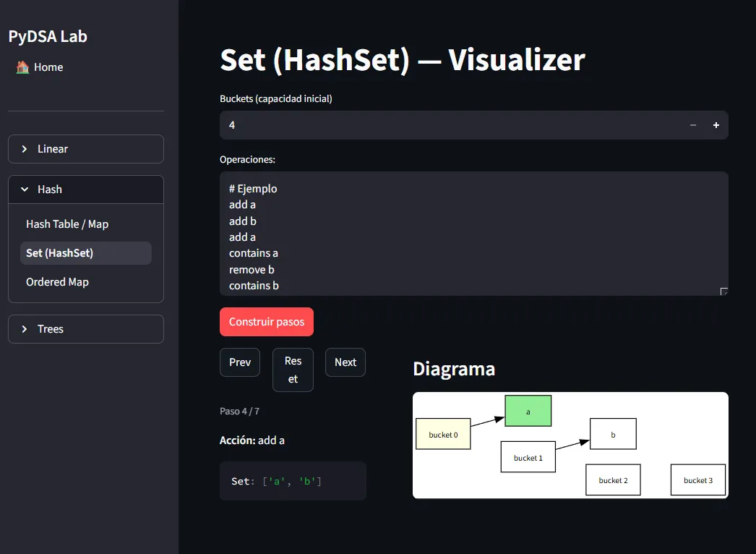This screenshot has width=756, height=554.
Task: Click Next to advance a step
Action: click(345, 362)
